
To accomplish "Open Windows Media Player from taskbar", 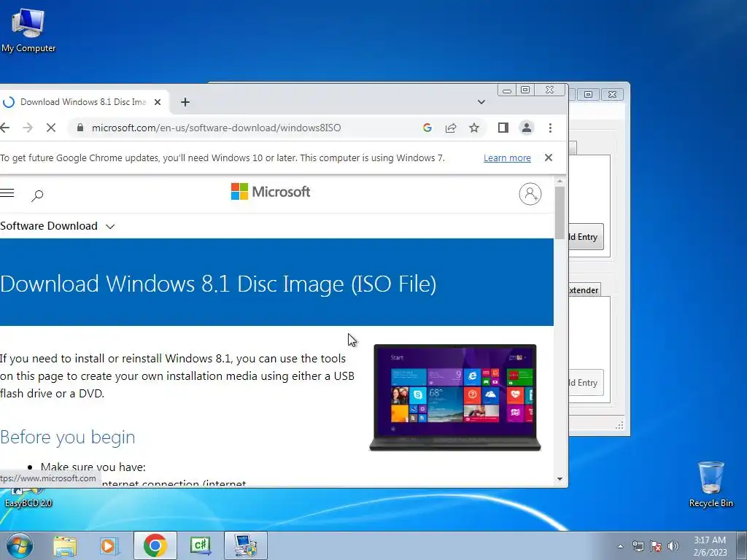I will (109, 545).
